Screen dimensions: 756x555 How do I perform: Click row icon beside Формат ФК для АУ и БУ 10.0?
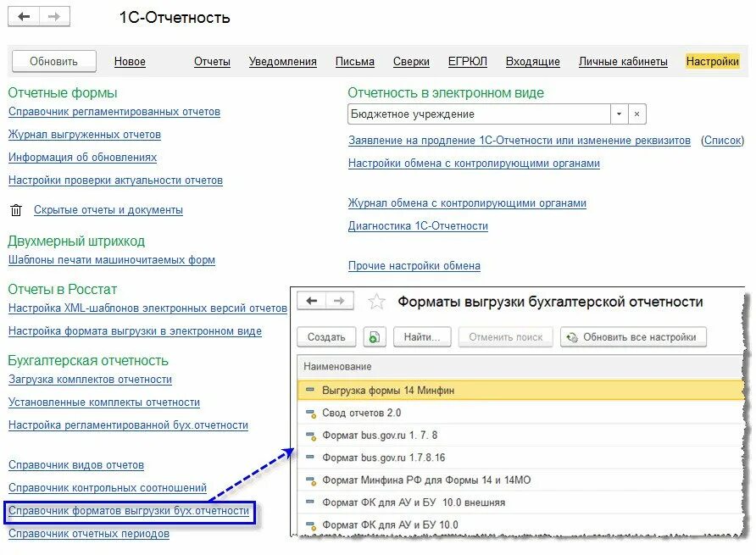pos(310,525)
